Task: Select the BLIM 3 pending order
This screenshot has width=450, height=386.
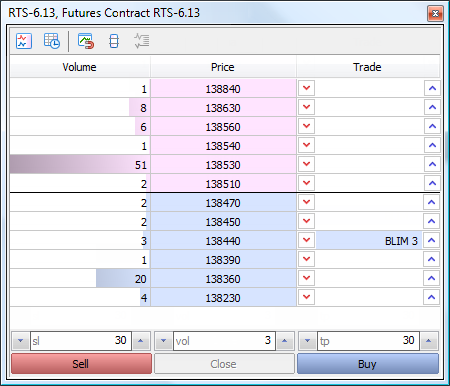Action: 369,240
